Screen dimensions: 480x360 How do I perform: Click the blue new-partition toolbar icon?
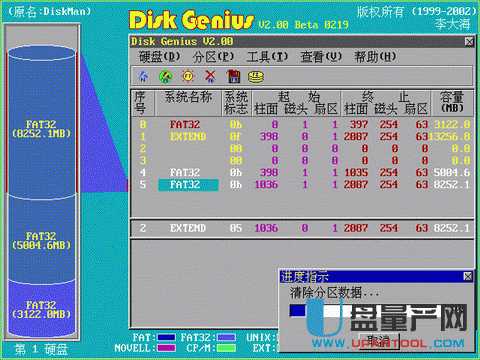point(143,76)
